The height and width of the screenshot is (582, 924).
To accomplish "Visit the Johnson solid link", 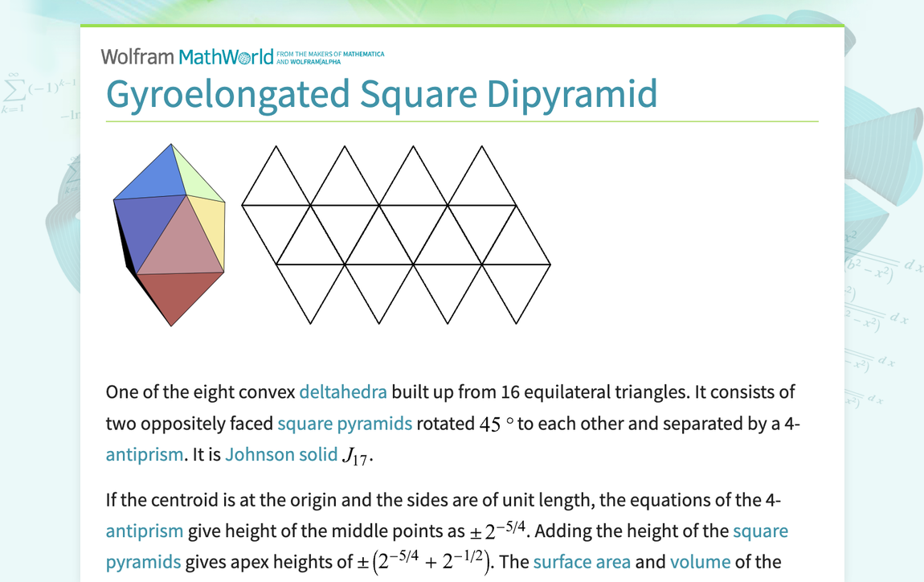I will point(280,454).
